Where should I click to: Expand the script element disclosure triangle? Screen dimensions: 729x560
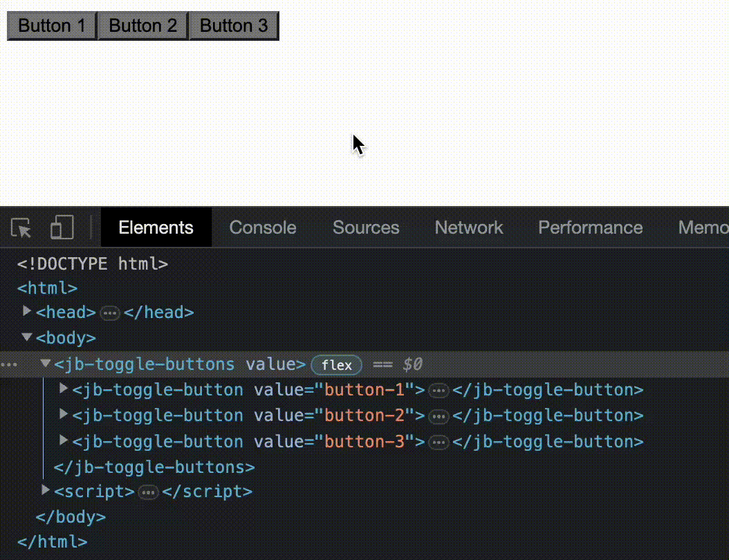tap(44, 491)
